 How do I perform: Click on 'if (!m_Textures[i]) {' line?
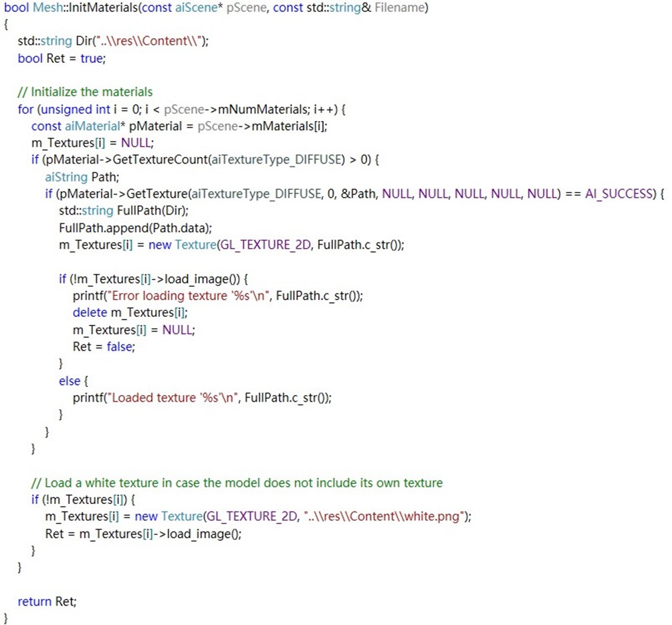83,500
